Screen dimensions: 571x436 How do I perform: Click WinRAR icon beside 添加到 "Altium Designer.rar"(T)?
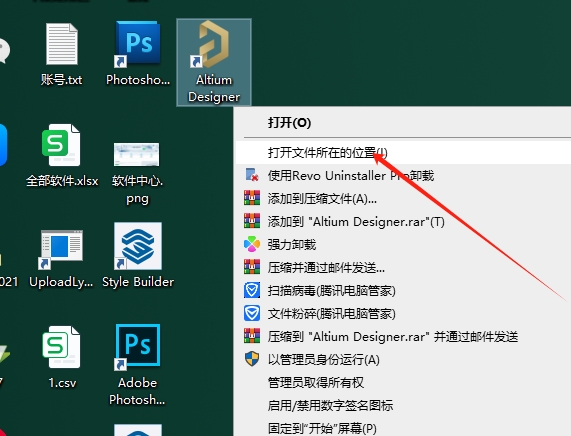(252, 221)
